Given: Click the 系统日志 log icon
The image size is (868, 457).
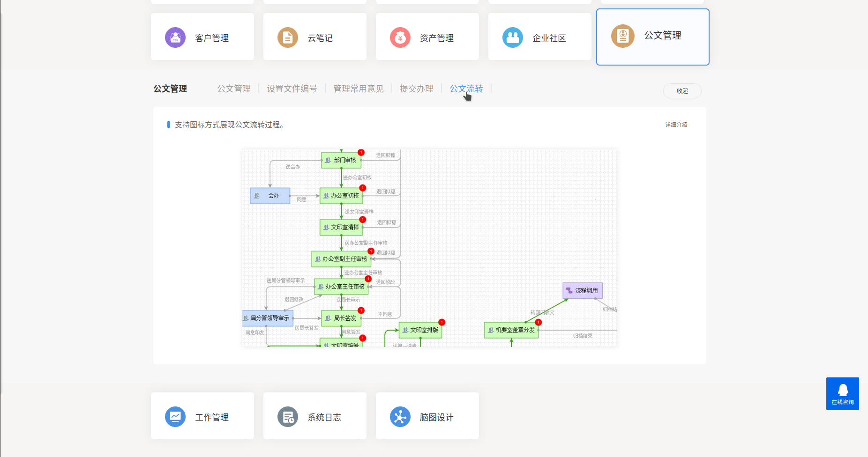Looking at the screenshot, I should coord(288,417).
